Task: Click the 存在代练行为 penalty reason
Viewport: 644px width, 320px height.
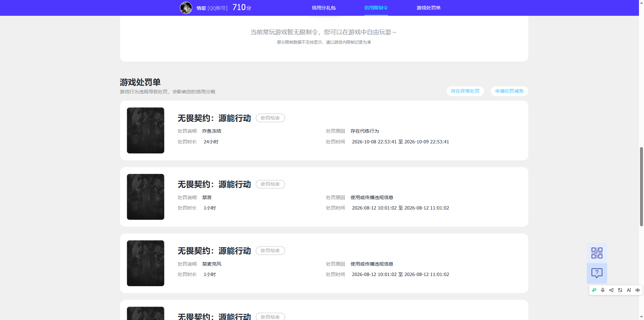Action: 365,131
